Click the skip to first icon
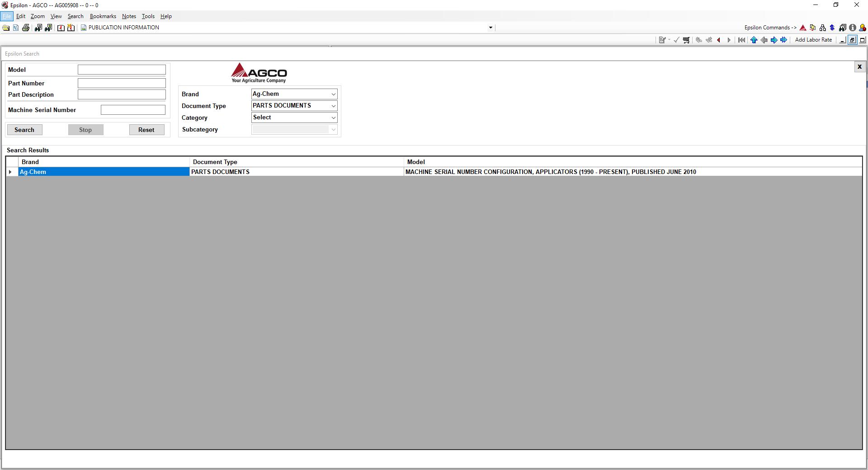Screen dimensions: 868x470 [741, 40]
